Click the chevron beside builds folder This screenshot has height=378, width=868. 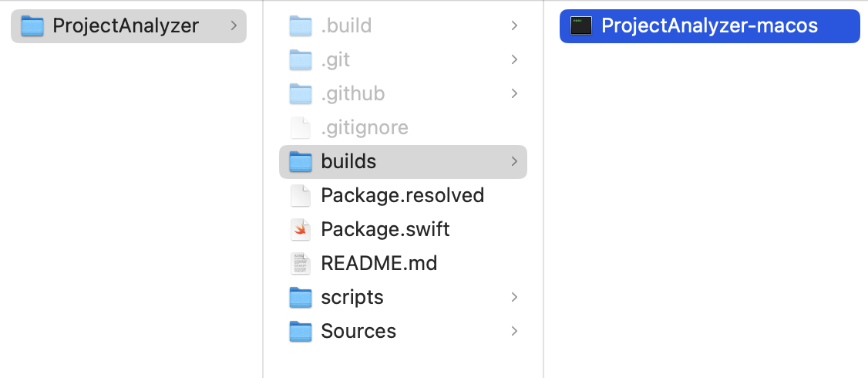514,161
